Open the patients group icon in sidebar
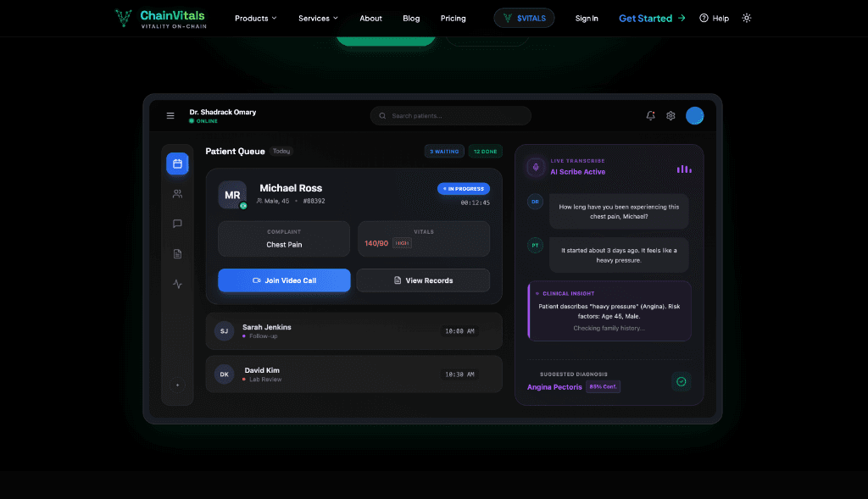The width and height of the screenshot is (868, 499). (x=177, y=194)
